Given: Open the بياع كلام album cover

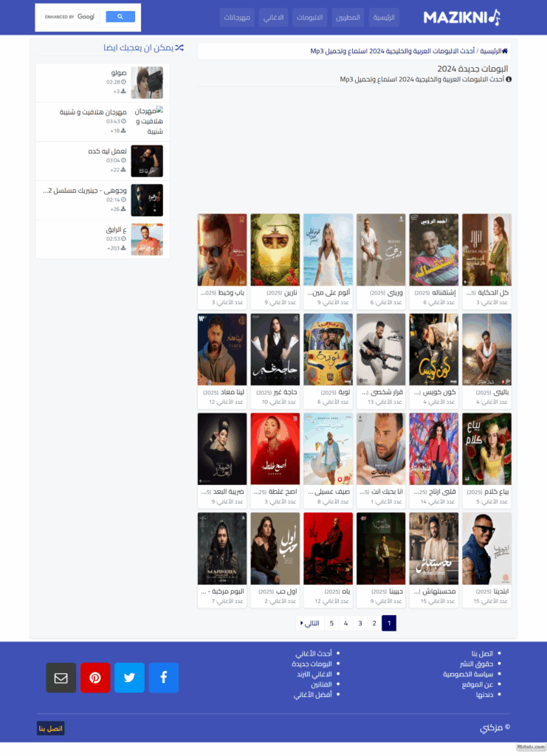Looking at the screenshot, I should (x=486, y=449).
